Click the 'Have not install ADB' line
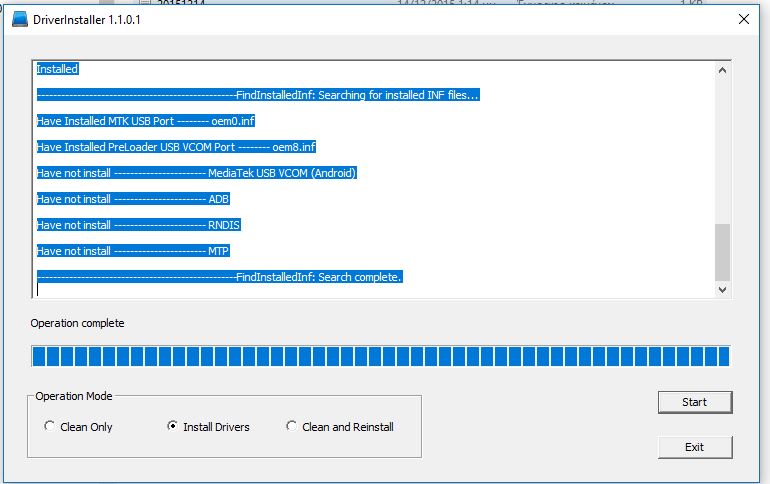 coord(133,199)
